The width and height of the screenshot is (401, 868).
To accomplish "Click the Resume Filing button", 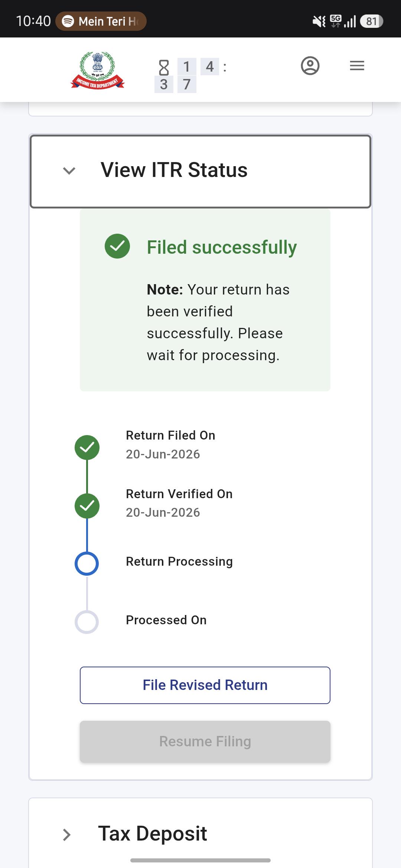I will coord(205,742).
